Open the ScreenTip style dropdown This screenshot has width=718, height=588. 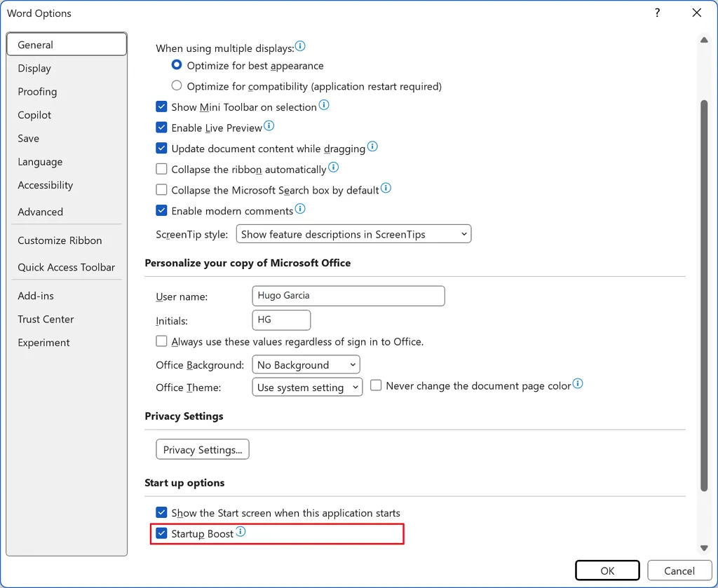click(353, 234)
